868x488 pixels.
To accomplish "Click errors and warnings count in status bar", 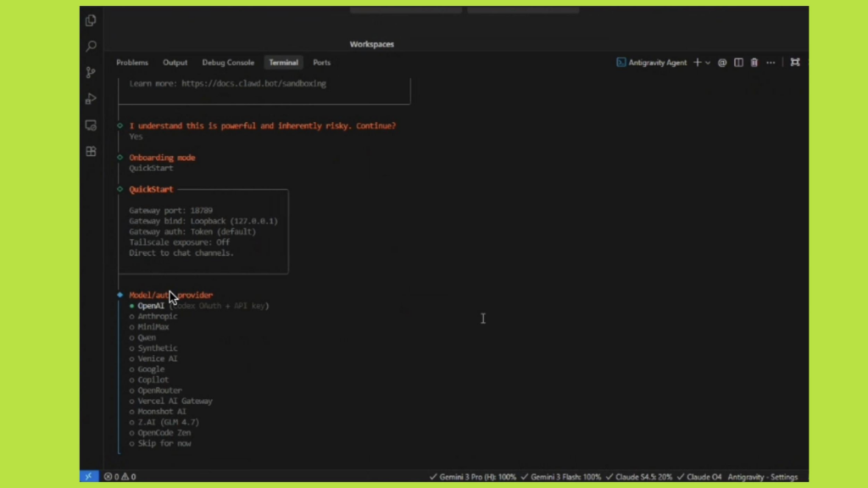I will point(120,477).
